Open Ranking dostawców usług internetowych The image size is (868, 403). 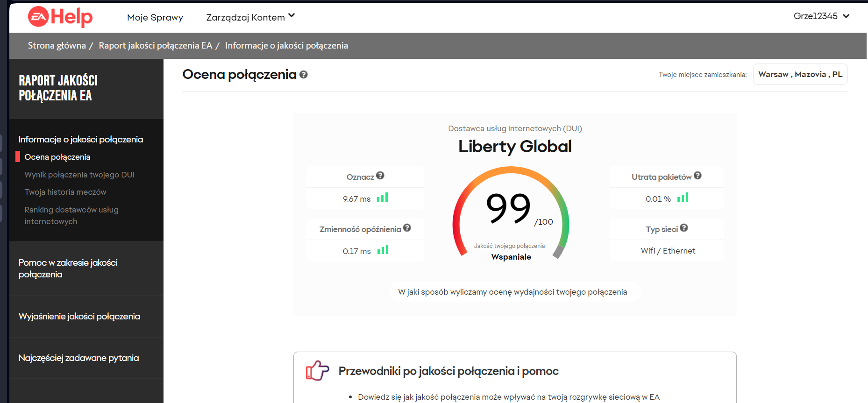click(71, 215)
